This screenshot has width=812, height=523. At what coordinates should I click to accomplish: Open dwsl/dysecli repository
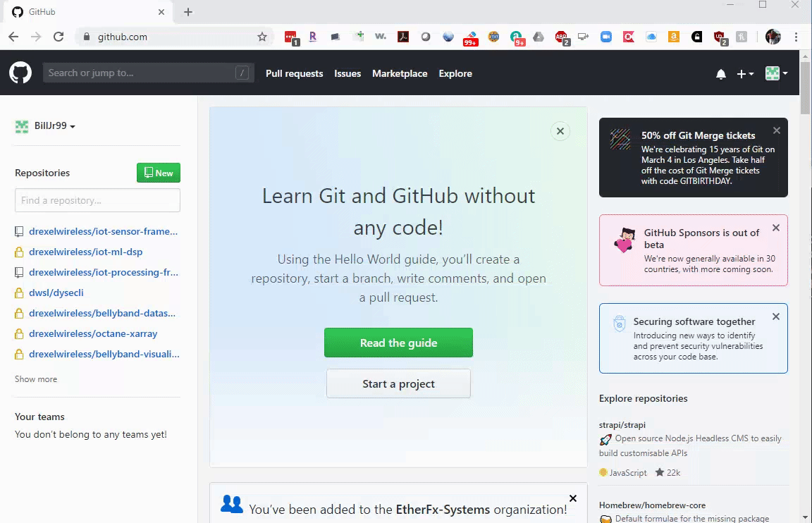56,293
